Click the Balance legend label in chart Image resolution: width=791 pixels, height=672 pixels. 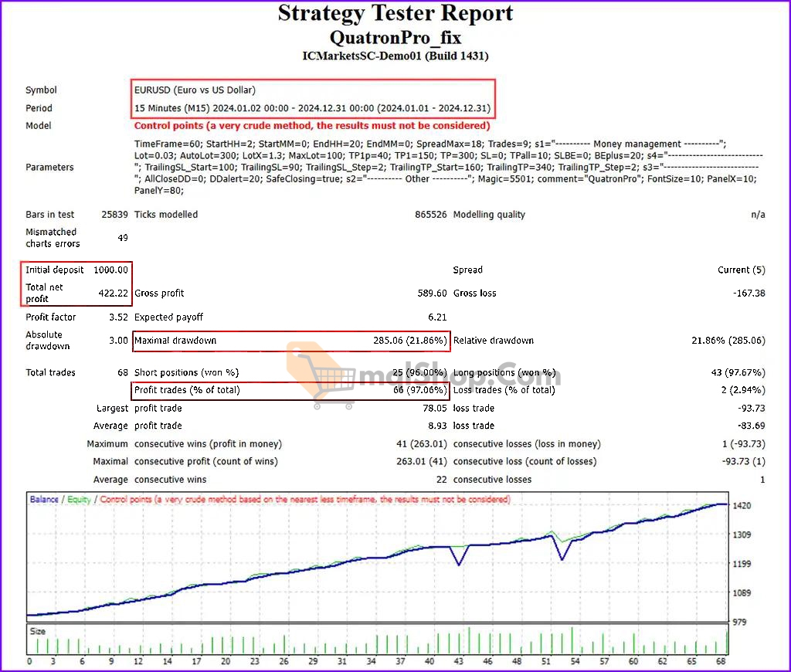coord(44,500)
